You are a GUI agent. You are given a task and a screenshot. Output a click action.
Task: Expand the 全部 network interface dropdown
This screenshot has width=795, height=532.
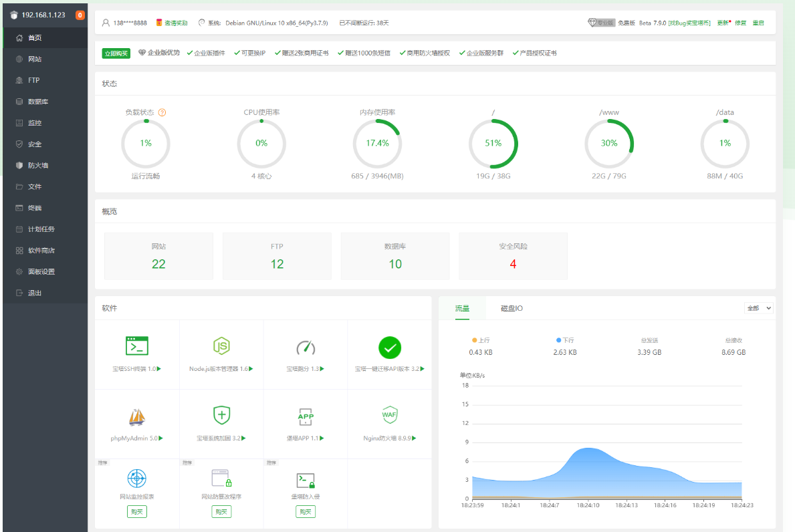[x=758, y=308]
